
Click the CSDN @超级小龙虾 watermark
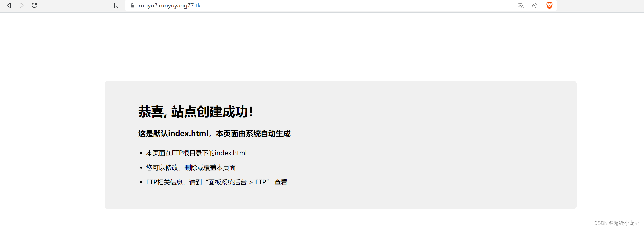617,223
